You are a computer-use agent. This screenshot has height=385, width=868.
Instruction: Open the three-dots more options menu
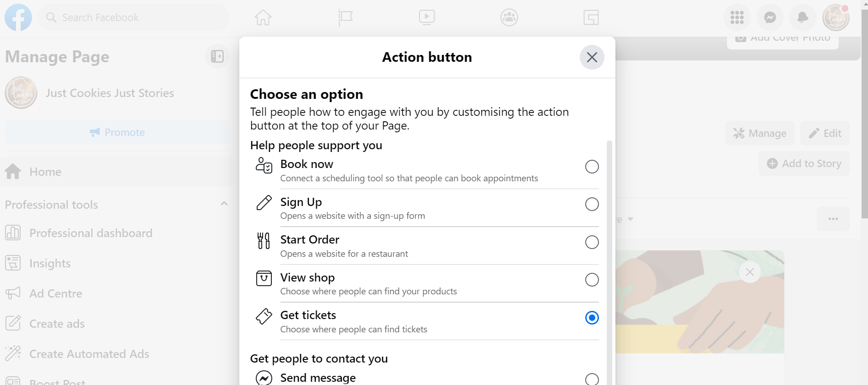[x=833, y=219]
